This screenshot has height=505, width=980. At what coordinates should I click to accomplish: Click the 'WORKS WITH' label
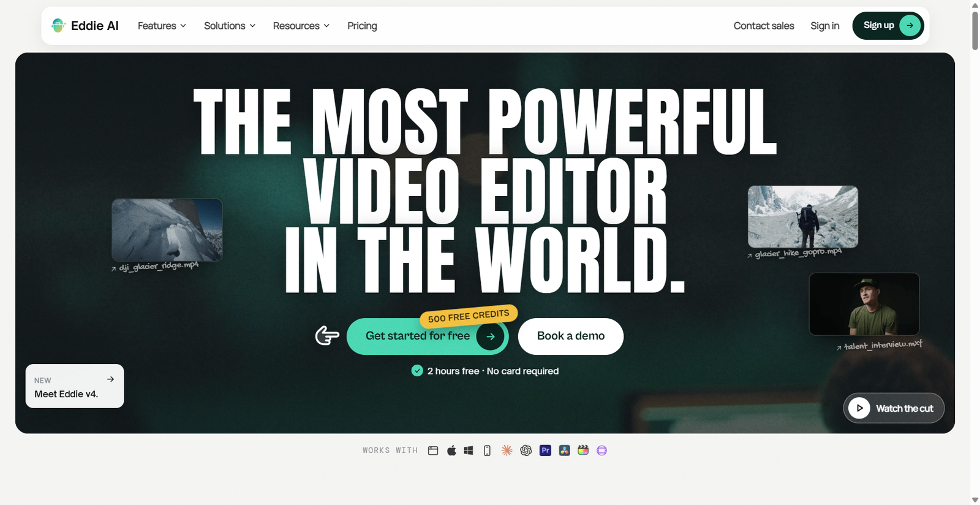click(390, 450)
